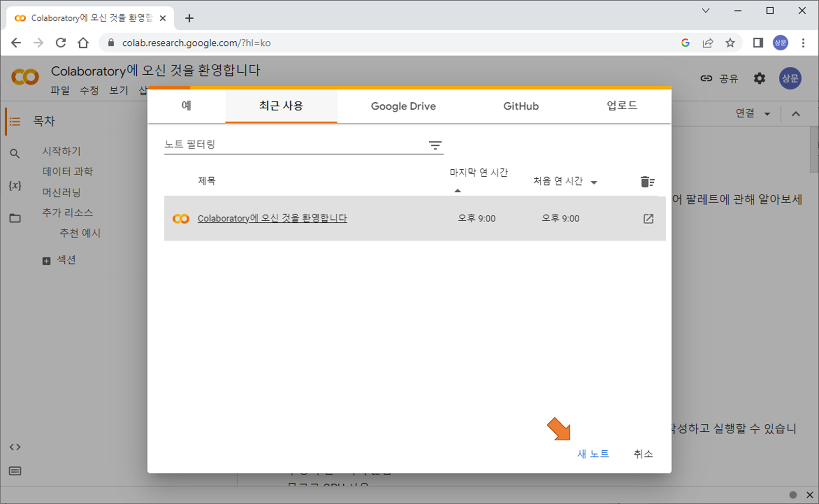Screen dimensions: 819x504
Task: Click the filter icon in notebook filter field
Action: [x=435, y=145]
